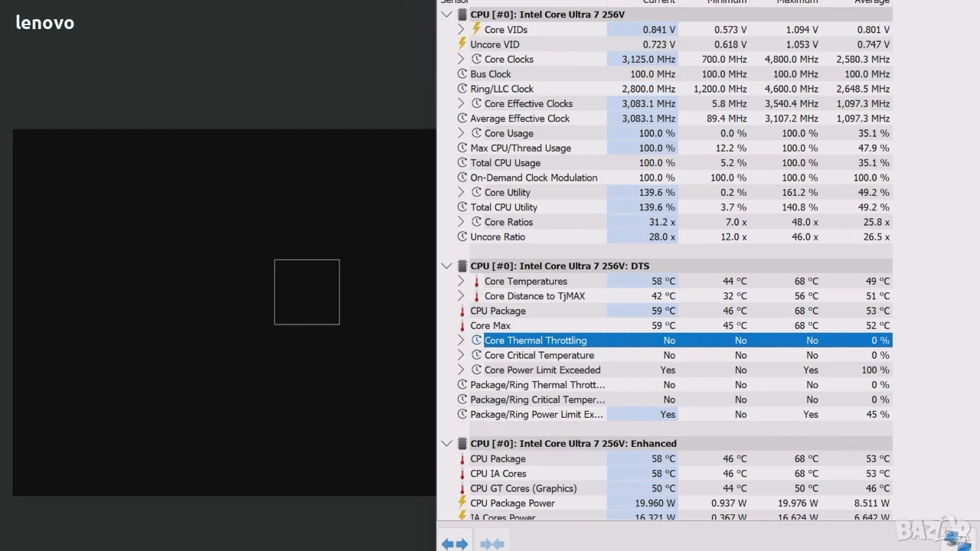This screenshot has width=980, height=551.
Task: Click the '0.841 V' current Core VIDs value
Action: pyautogui.click(x=658, y=30)
